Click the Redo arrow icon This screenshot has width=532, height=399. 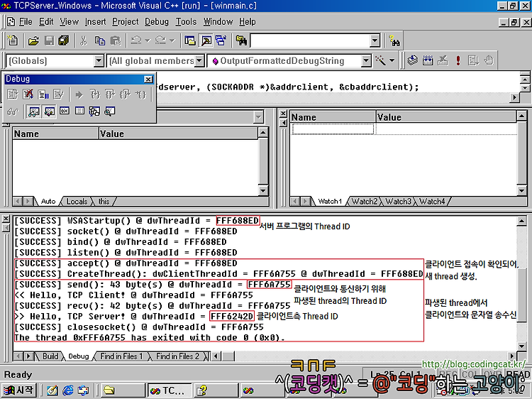pos(160,40)
